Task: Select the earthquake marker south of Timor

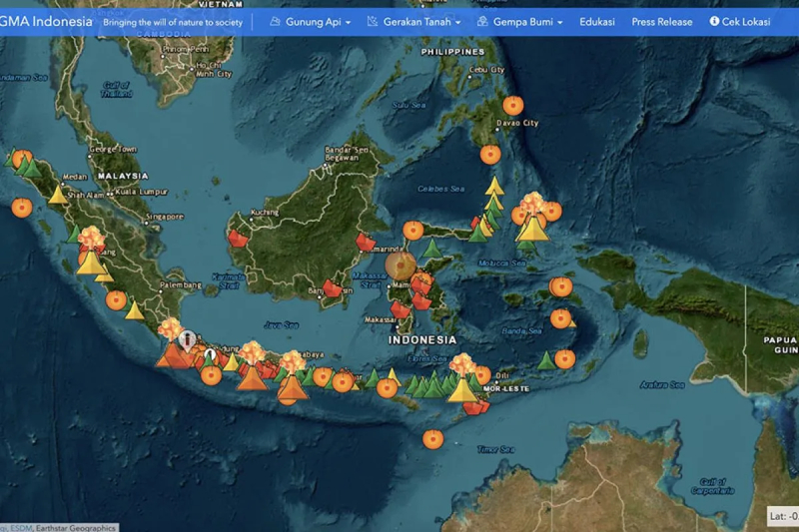Action: click(432, 438)
